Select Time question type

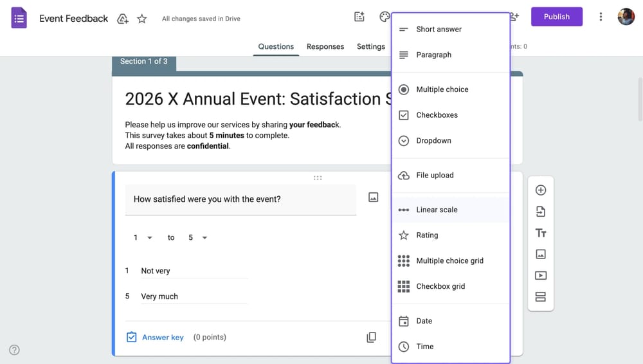(x=451, y=347)
